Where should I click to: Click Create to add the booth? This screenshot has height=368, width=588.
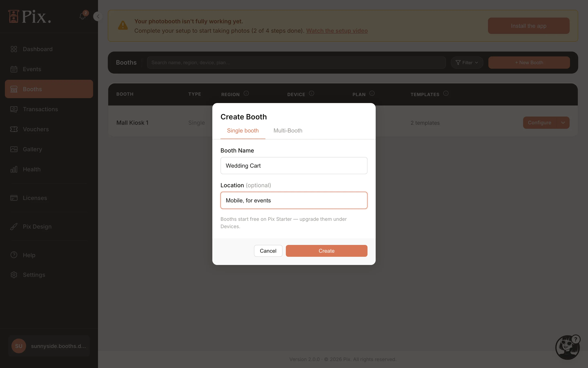(x=326, y=251)
